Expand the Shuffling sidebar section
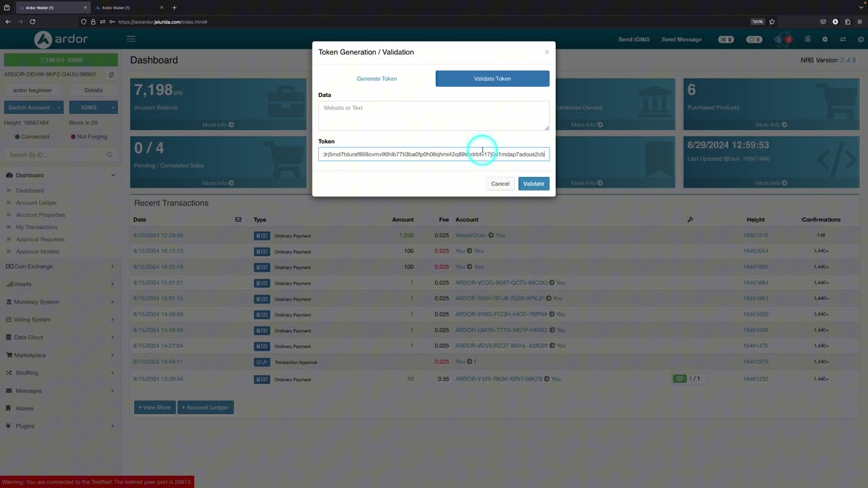Image resolution: width=868 pixels, height=488 pixels. pyautogui.click(x=60, y=373)
